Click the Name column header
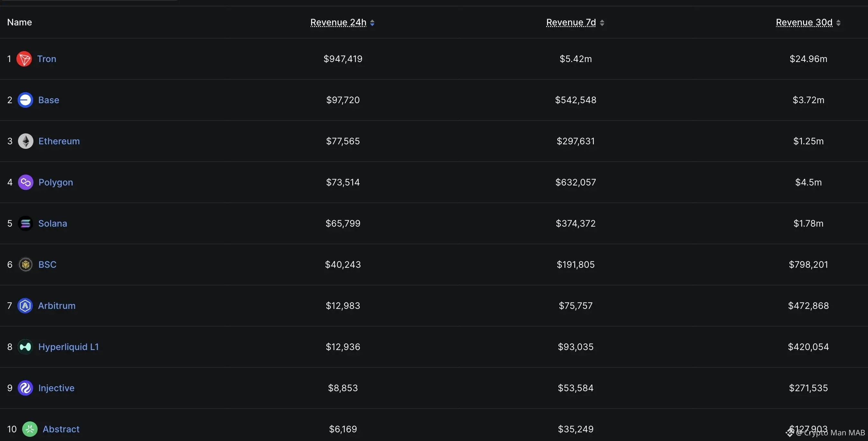 click(20, 22)
